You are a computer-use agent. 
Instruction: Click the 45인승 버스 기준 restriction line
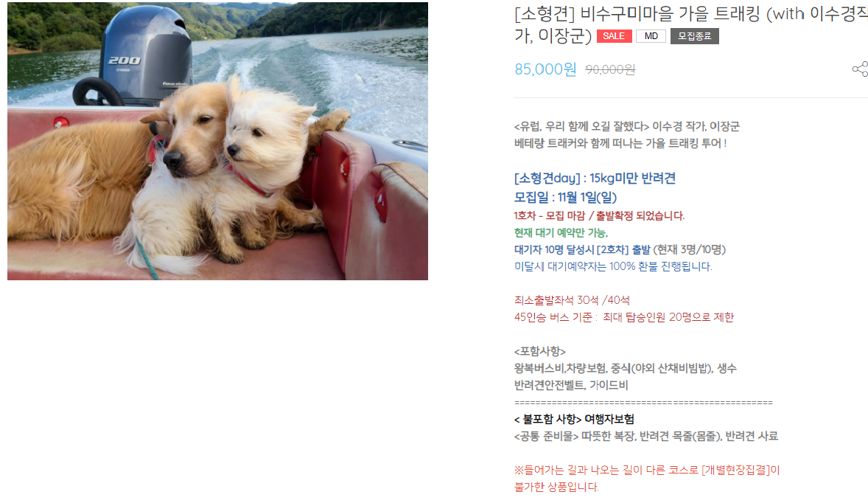(x=624, y=317)
